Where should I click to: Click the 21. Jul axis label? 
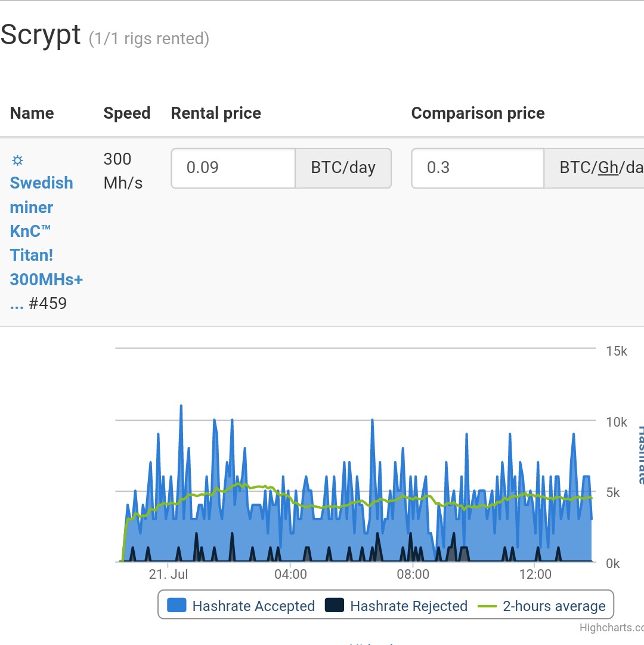click(x=169, y=574)
